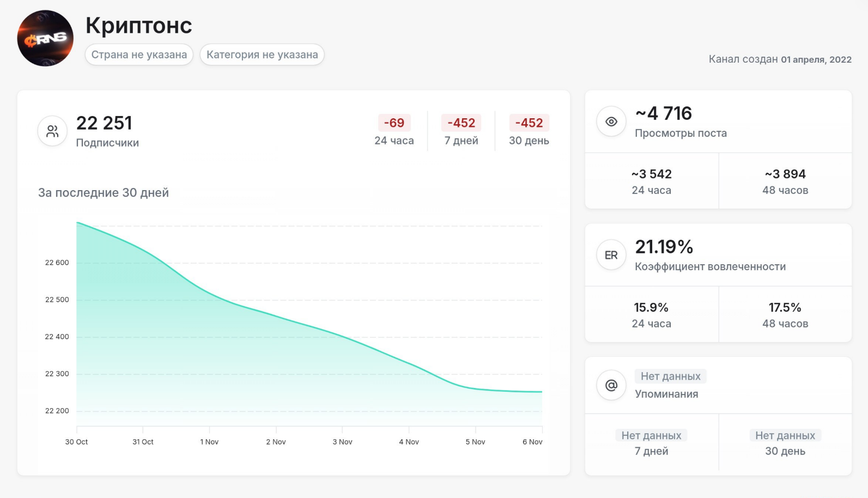Viewport: 868px width, 498px height.
Task: Open the Криптонс channel title
Action: pos(139,25)
